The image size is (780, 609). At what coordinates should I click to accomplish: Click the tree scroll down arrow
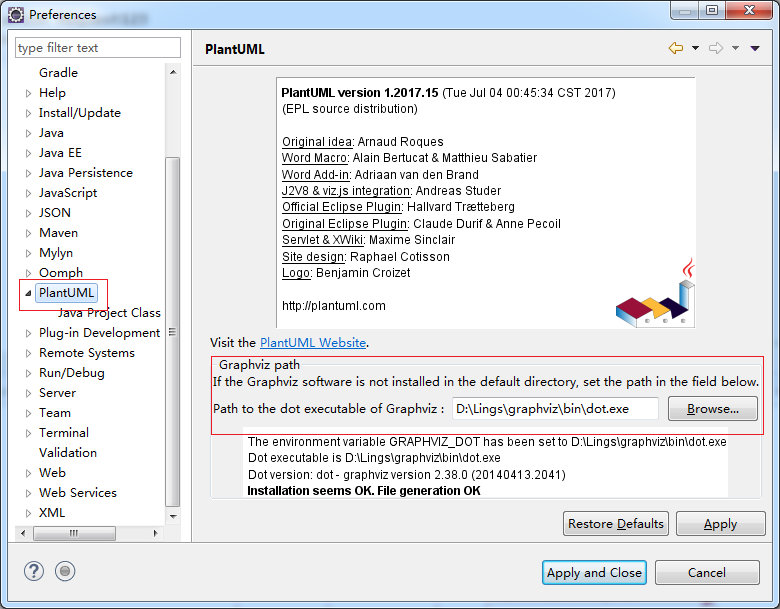pyautogui.click(x=173, y=516)
